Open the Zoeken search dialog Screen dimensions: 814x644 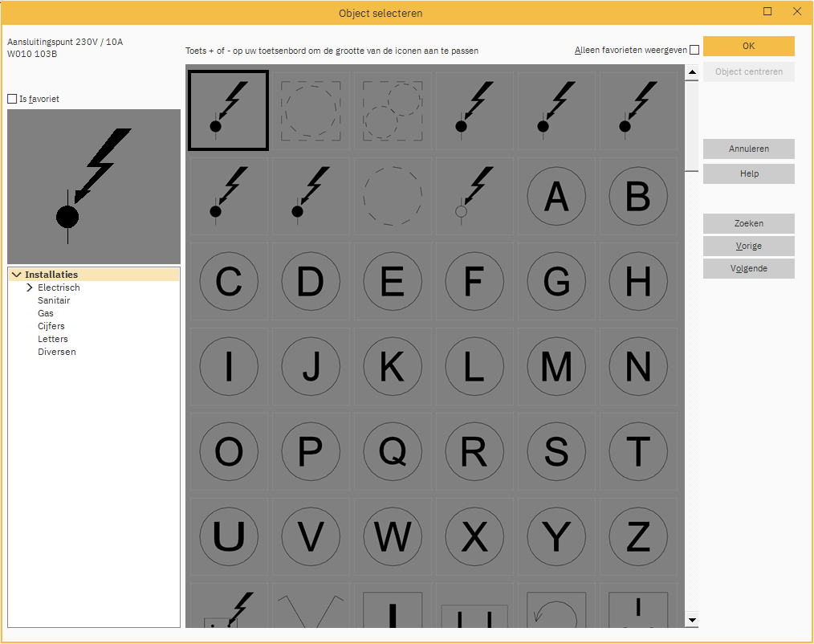(748, 223)
